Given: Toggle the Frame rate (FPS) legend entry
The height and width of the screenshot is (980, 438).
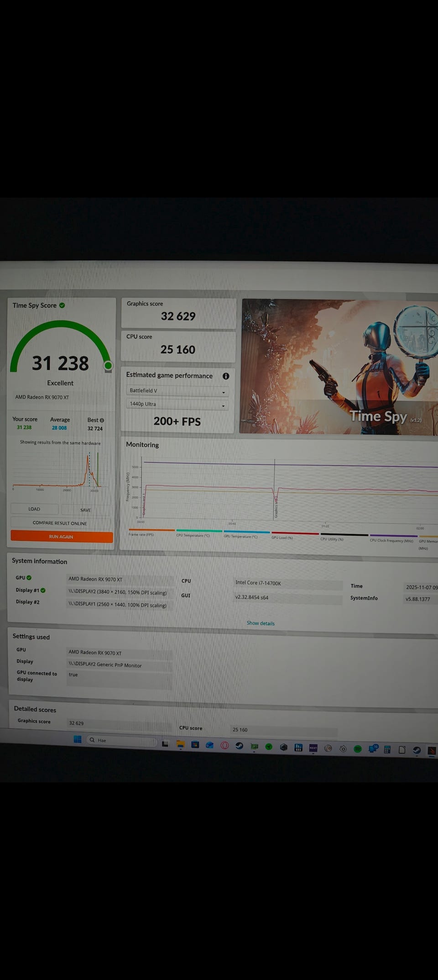Looking at the screenshot, I should click(x=151, y=532).
